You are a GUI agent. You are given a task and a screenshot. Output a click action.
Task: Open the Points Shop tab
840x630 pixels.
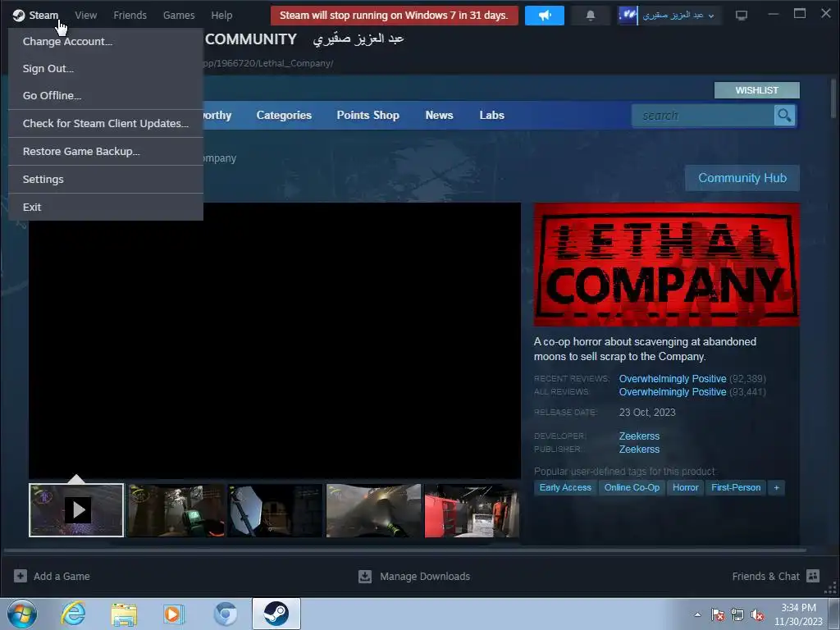(368, 115)
